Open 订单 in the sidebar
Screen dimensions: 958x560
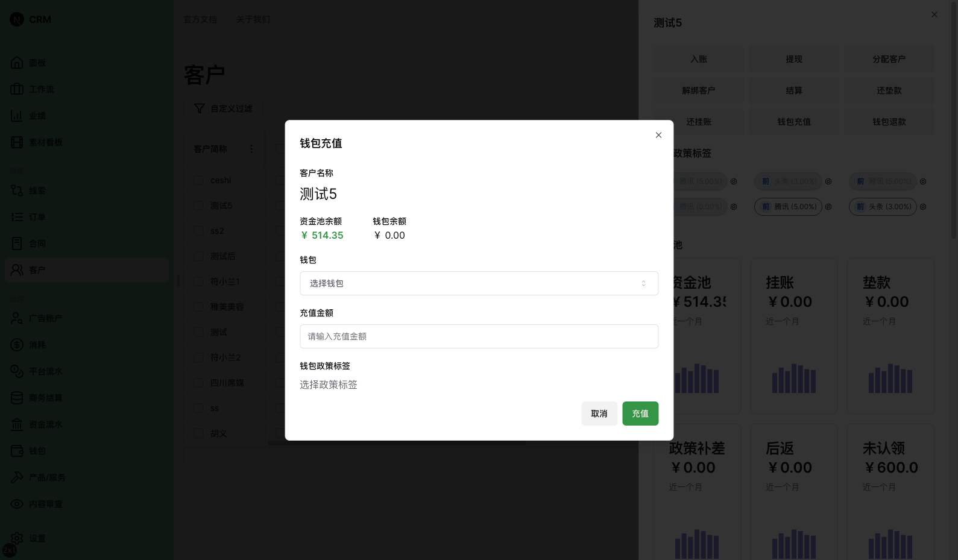pyautogui.click(x=87, y=217)
